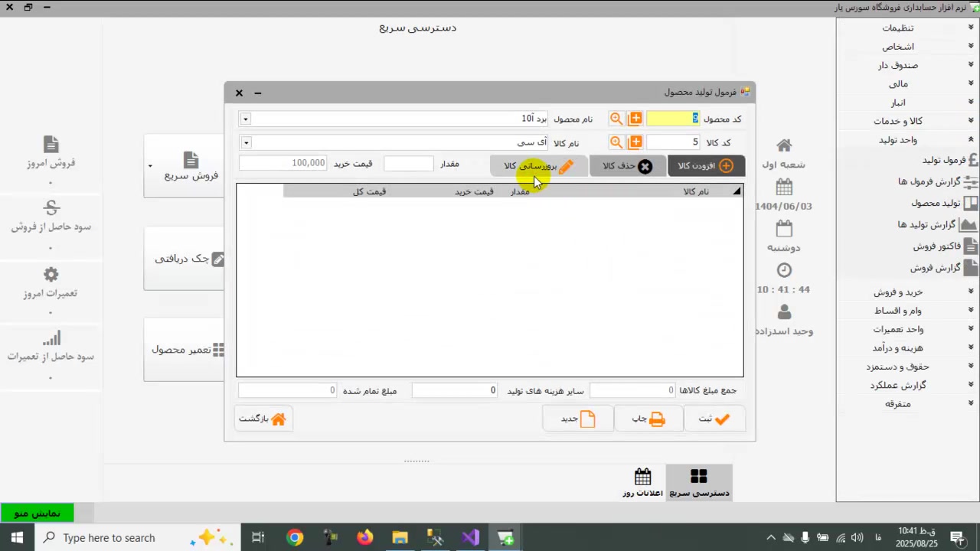The image size is (980, 551).
Task: Expand the کالا و خدمات menu section
Action: 907,121
